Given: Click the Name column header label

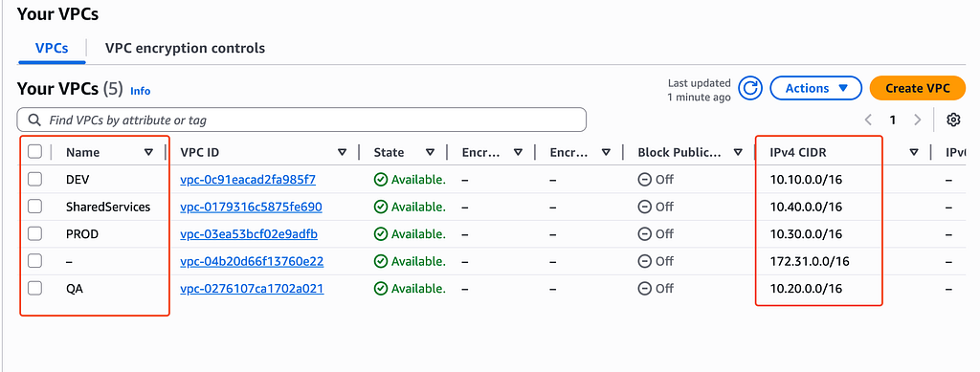Looking at the screenshot, I should coord(82,152).
